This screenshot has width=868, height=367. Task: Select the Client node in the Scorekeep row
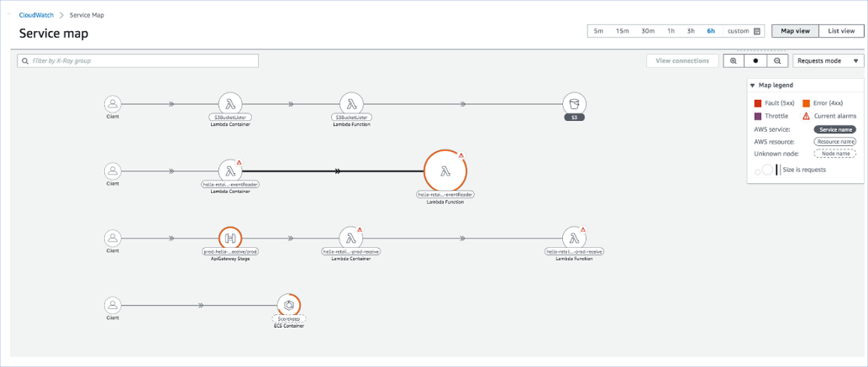(x=113, y=305)
